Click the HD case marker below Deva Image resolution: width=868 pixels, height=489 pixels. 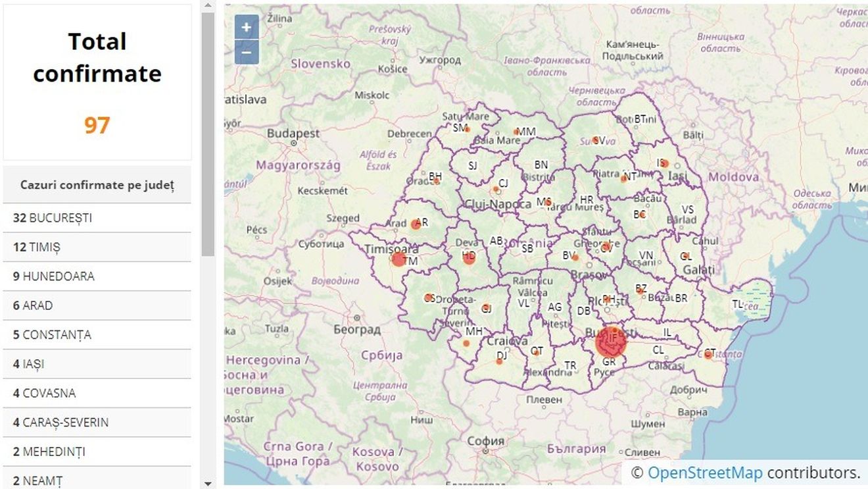(x=470, y=257)
